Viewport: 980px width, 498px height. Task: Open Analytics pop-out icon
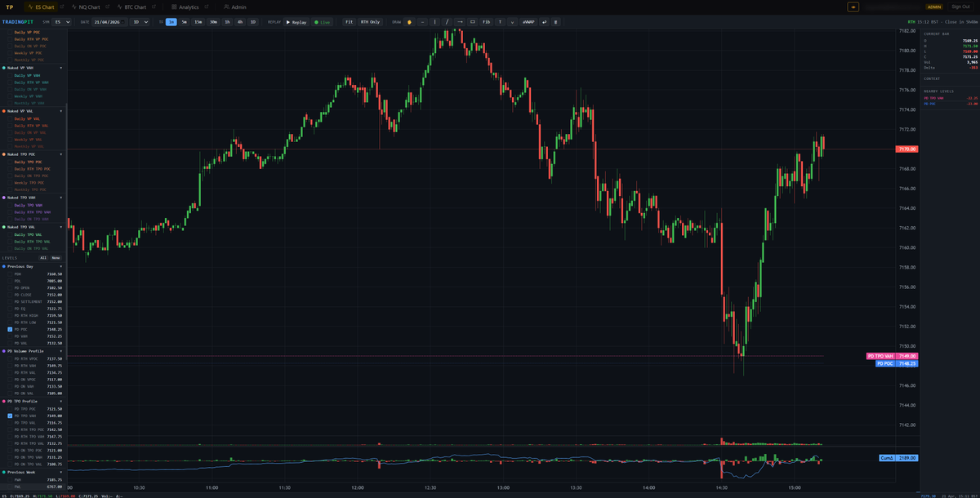(x=207, y=7)
